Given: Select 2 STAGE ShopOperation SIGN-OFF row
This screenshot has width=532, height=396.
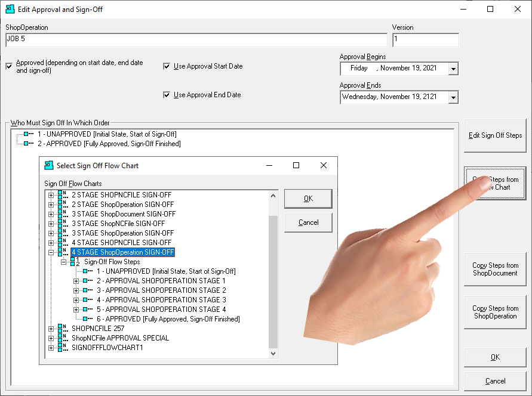Looking at the screenshot, I should click(122, 205).
